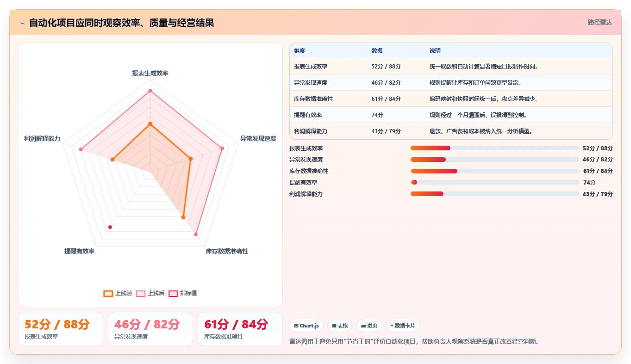Click the 数据卡片 tag chip
This screenshot has width=631, height=364.
pyautogui.click(x=403, y=326)
